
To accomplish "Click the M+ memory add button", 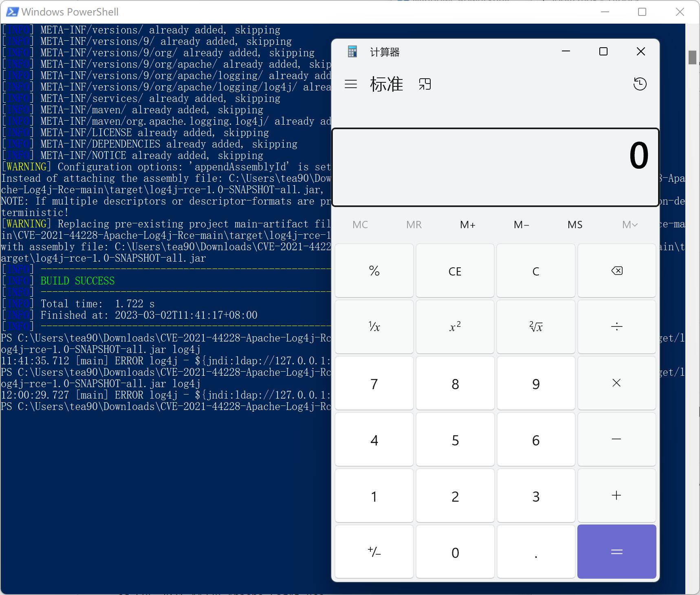I will coord(468,225).
